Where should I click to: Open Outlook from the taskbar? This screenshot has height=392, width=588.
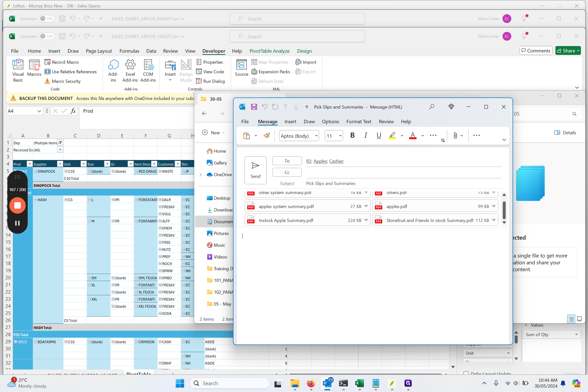coord(327,383)
